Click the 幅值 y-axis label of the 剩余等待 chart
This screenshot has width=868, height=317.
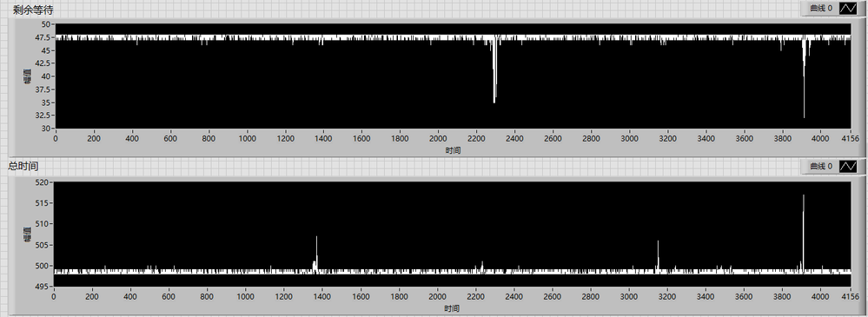(27, 76)
